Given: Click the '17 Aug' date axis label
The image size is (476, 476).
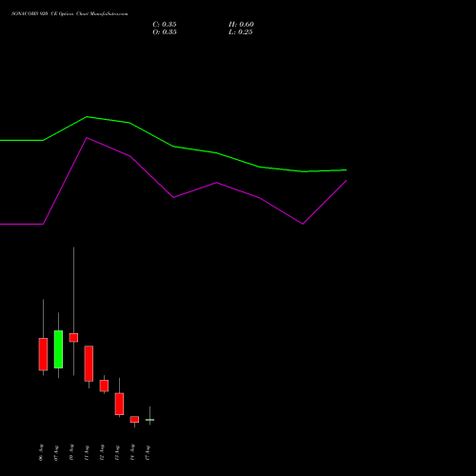Looking at the screenshot, I should [x=148, y=453].
